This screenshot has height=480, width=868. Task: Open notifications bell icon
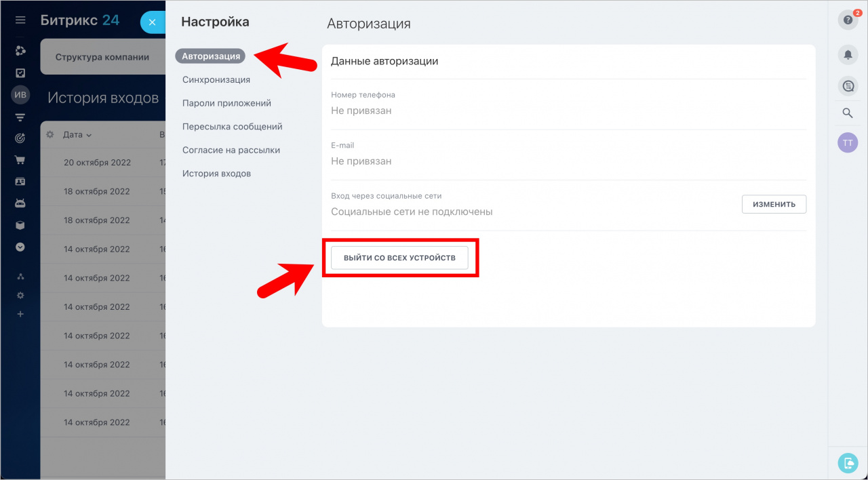coord(848,54)
